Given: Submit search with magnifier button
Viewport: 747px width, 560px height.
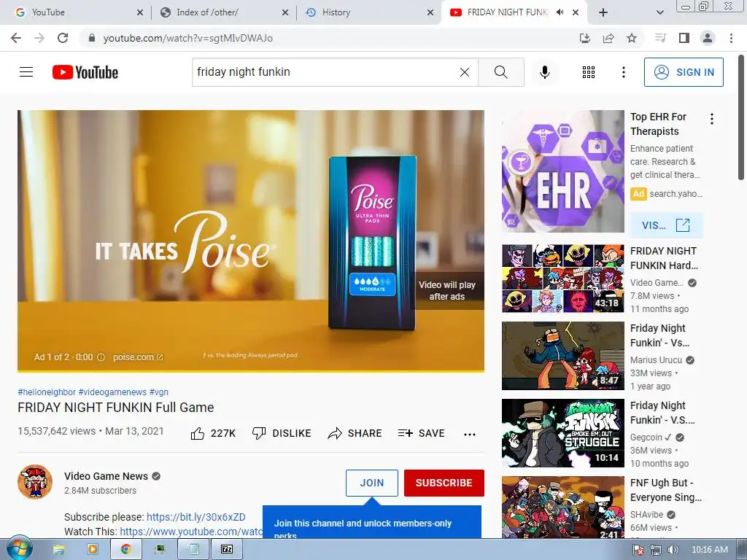Looking at the screenshot, I should click(x=500, y=72).
